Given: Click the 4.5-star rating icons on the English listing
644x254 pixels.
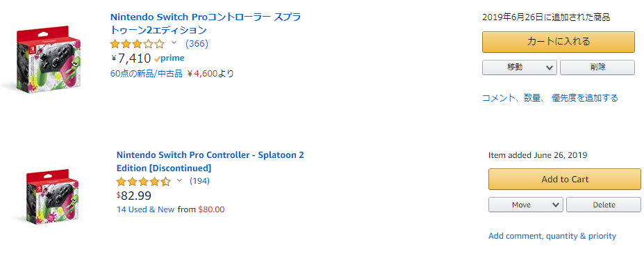Looking at the screenshot, I should click(x=143, y=181).
